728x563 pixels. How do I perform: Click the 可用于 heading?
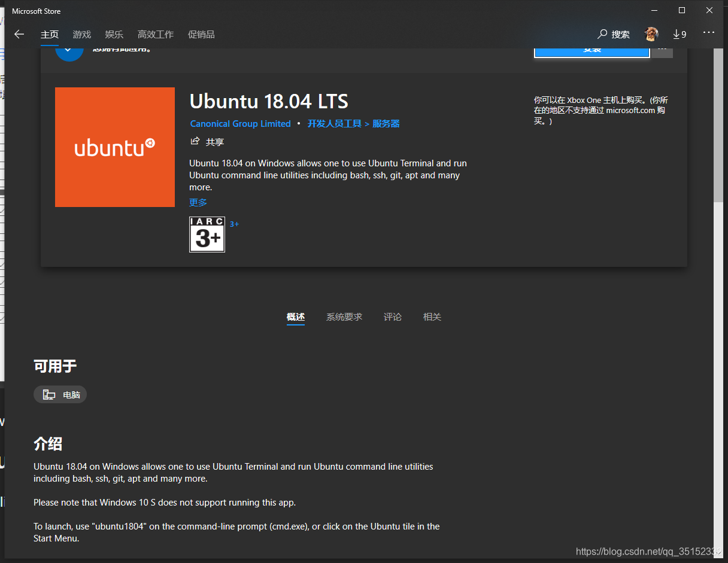click(x=55, y=366)
